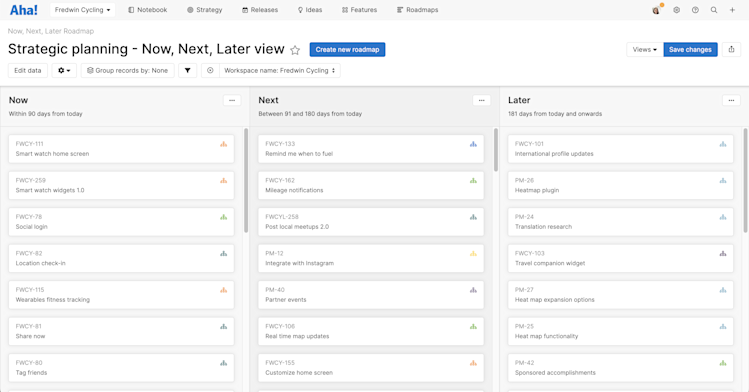This screenshot has width=749, height=392.
Task: Click the filter funnel icon
Action: (x=188, y=71)
